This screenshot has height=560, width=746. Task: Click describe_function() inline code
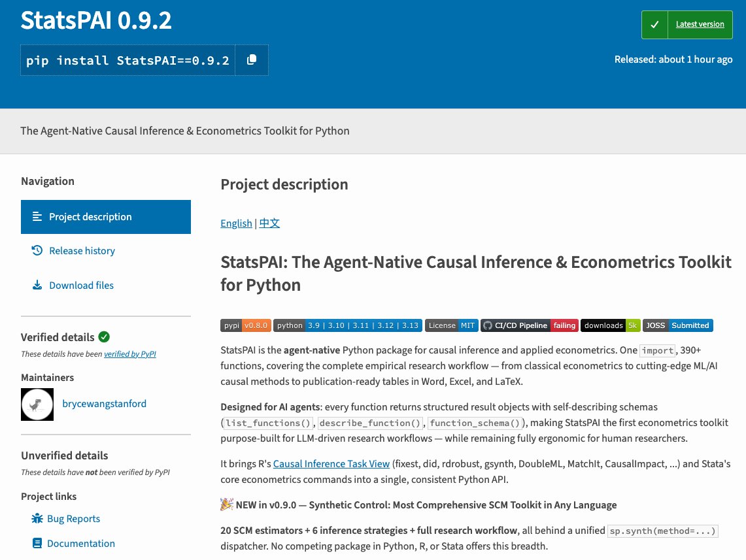pos(369,423)
